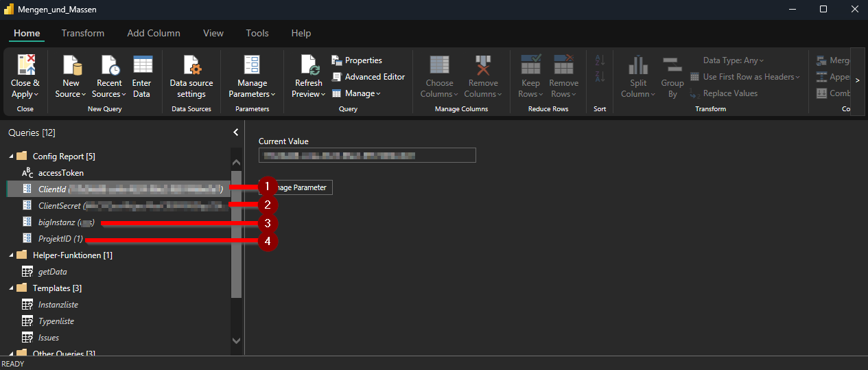Sort ascending with the A-Z icon
The width and height of the screenshot is (868, 370).
point(600,60)
